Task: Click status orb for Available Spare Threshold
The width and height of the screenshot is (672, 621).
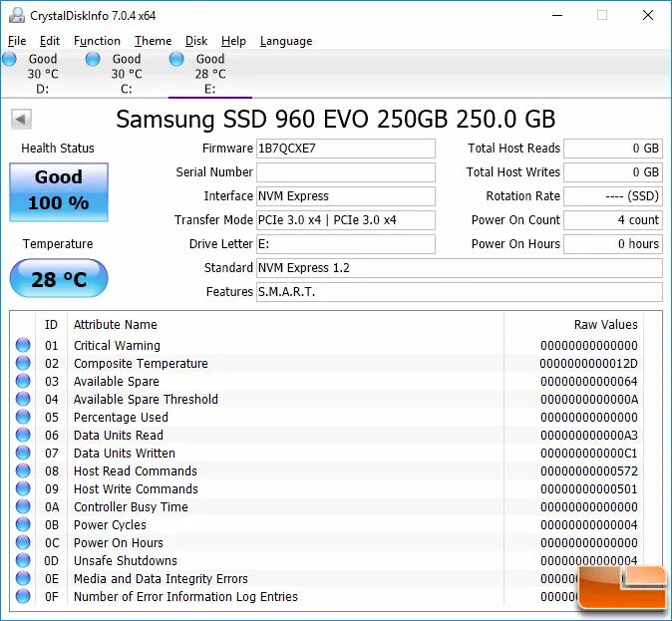Action: point(23,399)
